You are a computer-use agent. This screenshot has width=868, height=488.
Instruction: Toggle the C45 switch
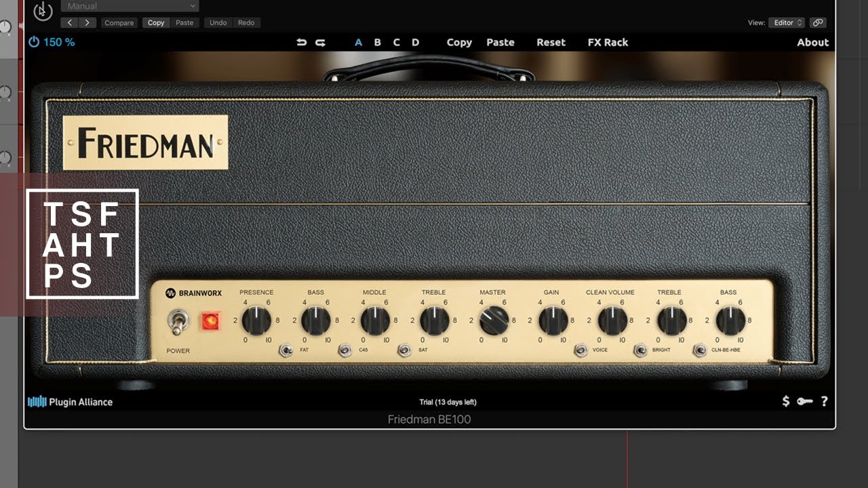click(x=345, y=350)
